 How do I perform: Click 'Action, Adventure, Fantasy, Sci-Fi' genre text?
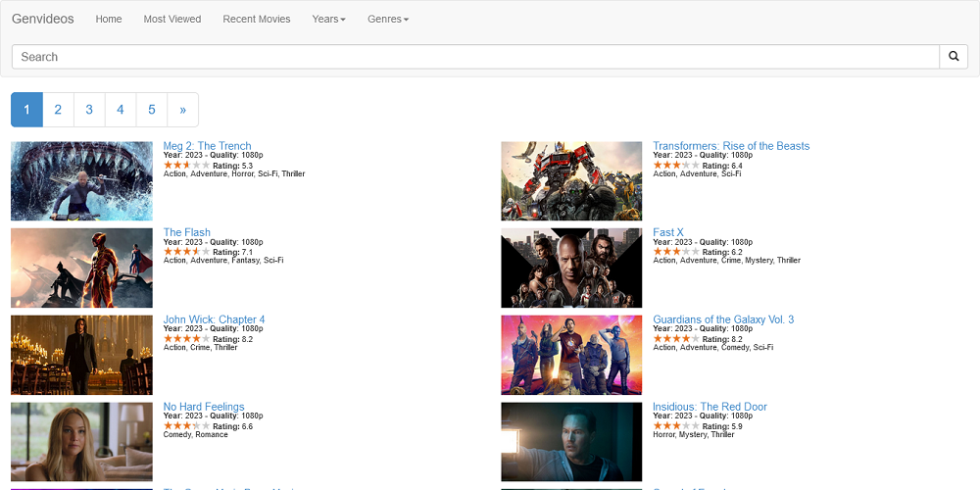pyautogui.click(x=223, y=260)
